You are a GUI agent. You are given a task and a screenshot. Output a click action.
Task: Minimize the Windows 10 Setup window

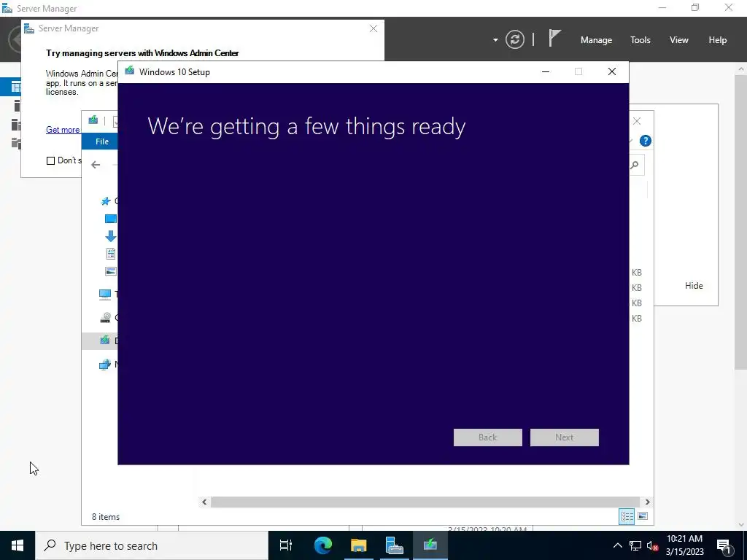[x=546, y=72]
